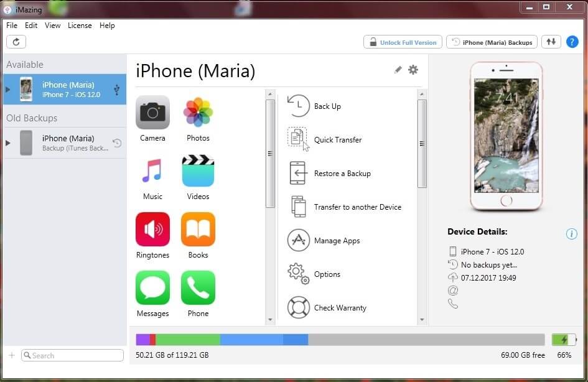
Task: Click the purple storage segment
Action: [143, 340]
